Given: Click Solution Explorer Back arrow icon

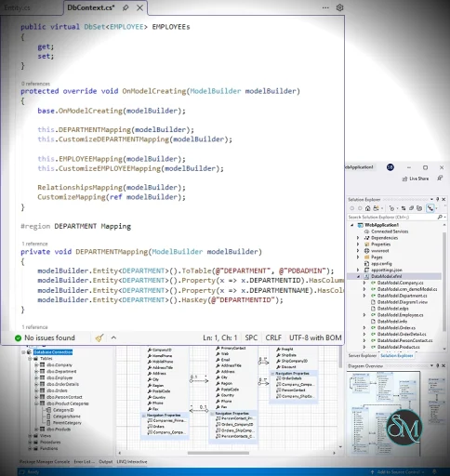Looking at the screenshot, I should pyautogui.click(x=351, y=208).
